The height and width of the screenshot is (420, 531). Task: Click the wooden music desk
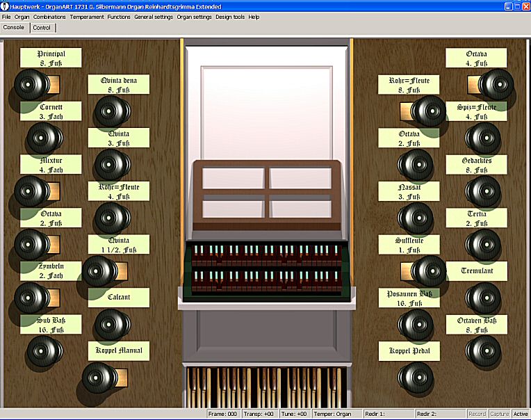tap(267, 195)
